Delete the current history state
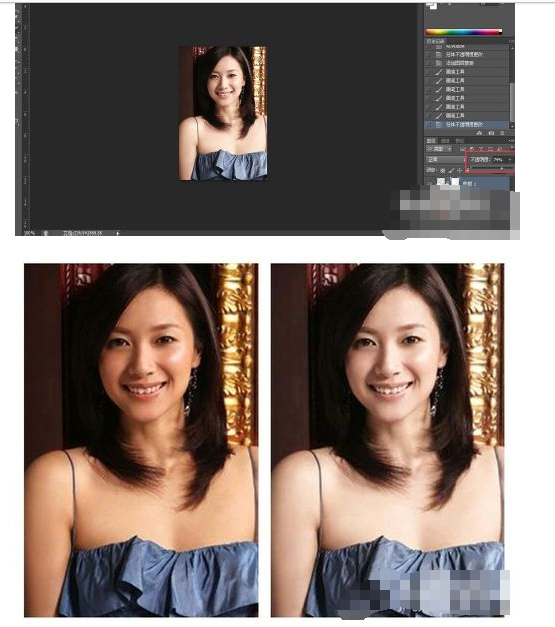The image size is (555, 627). coord(502,133)
